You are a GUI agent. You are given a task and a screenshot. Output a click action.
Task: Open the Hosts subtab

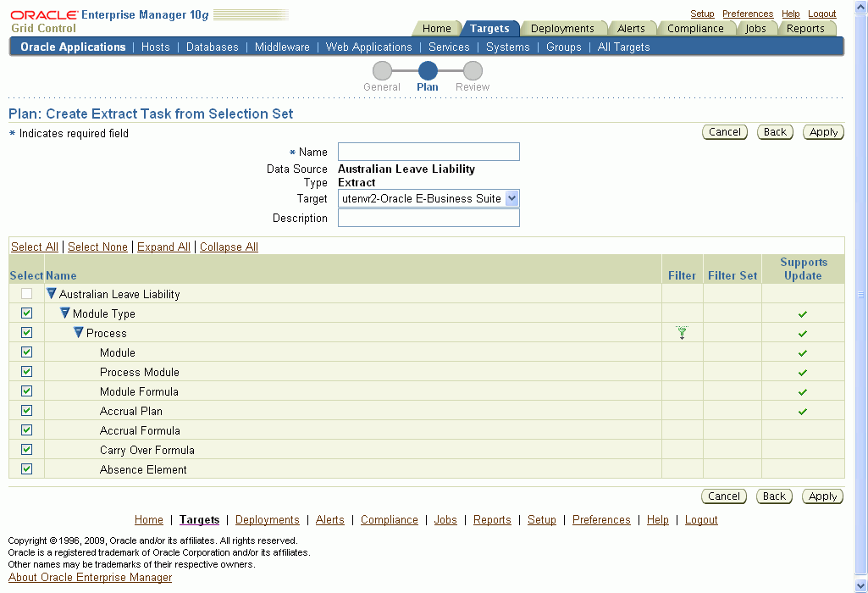pyautogui.click(x=156, y=47)
